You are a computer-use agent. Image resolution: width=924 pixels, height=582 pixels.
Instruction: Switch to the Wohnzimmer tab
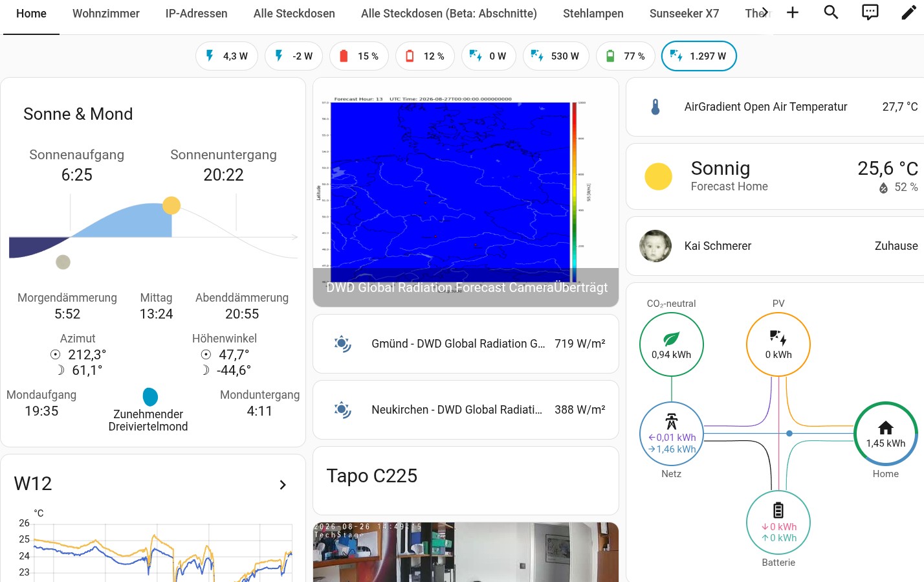tap(106, 14)
